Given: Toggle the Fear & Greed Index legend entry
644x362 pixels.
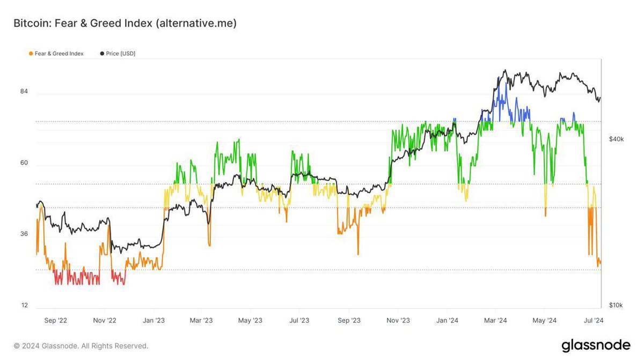Looking at the screenshot, I should tap(56, 54).
